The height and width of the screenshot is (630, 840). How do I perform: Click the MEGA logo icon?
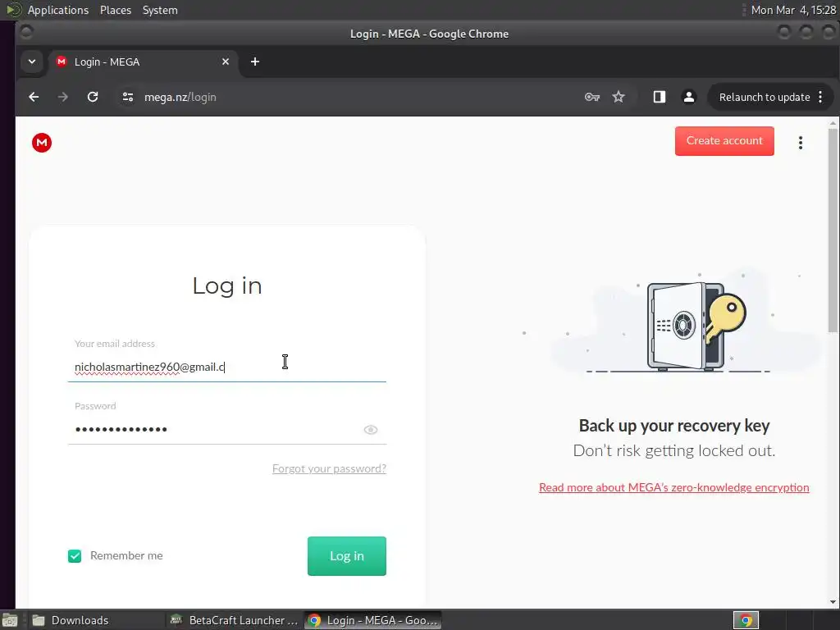pos(42,143)
